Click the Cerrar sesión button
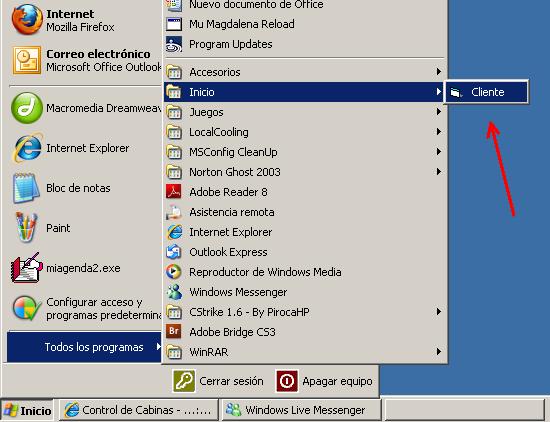Image resolution: width=550 pixels, height=422 pixels. pyautogui.click(x=218, y=381)
